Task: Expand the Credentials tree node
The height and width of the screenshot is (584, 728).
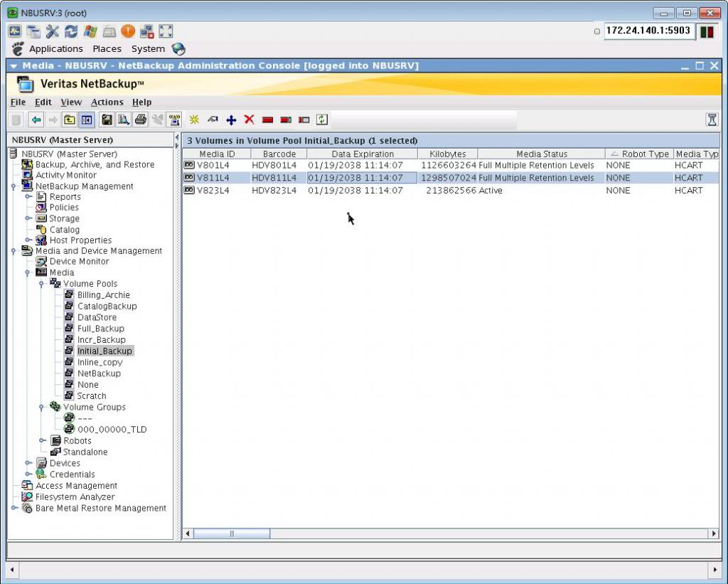Action: click(28, 474)
